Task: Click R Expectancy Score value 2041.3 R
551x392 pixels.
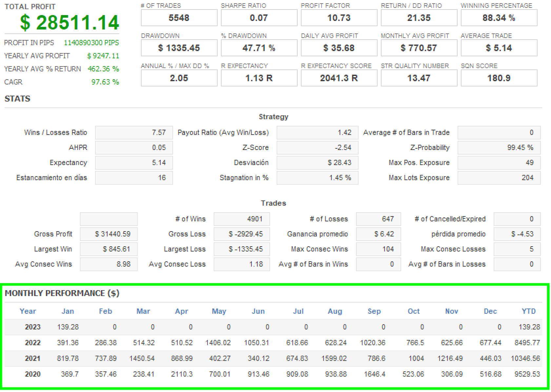Action: (339, 78)
